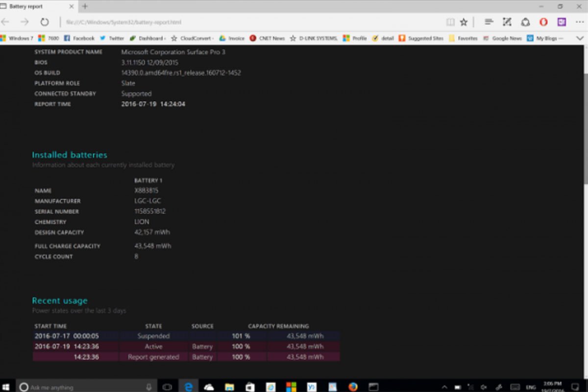Open the taskbar clock showing 3:06 PM
The height and width of the screenshot is (392, 588).
(552, 386)
